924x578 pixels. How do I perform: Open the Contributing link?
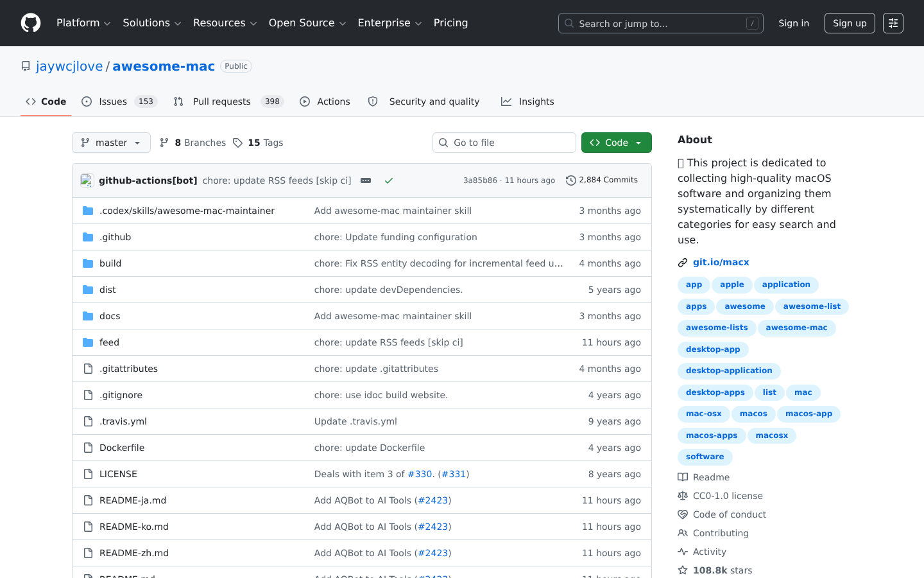(x=721, y=533)
